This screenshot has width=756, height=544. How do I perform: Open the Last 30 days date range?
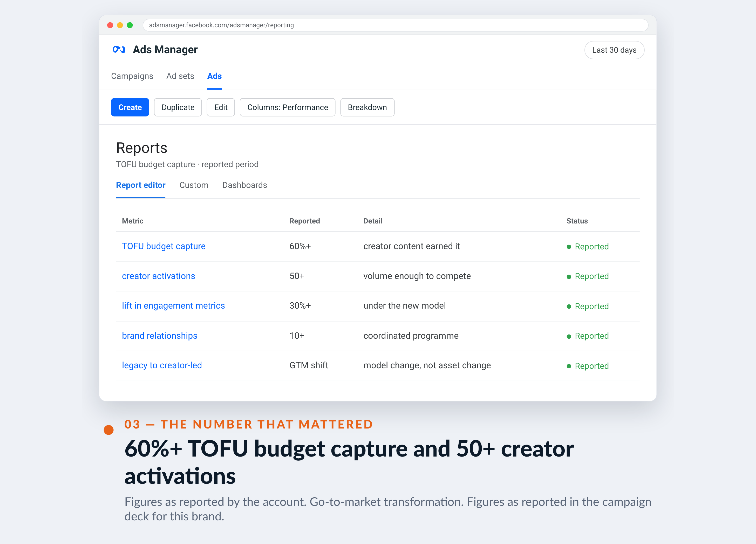pos(614,50)
